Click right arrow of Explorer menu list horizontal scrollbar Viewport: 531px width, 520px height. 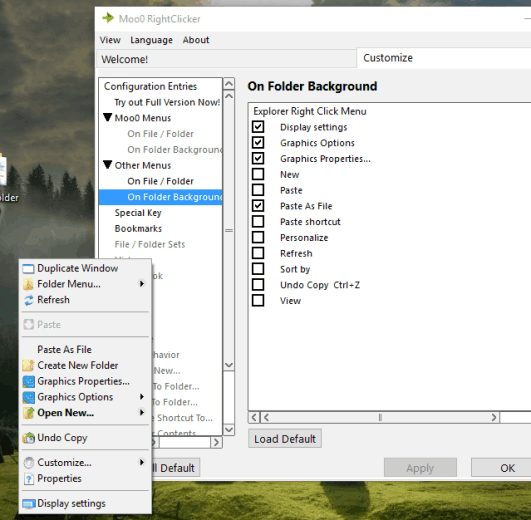pos(494,417)
